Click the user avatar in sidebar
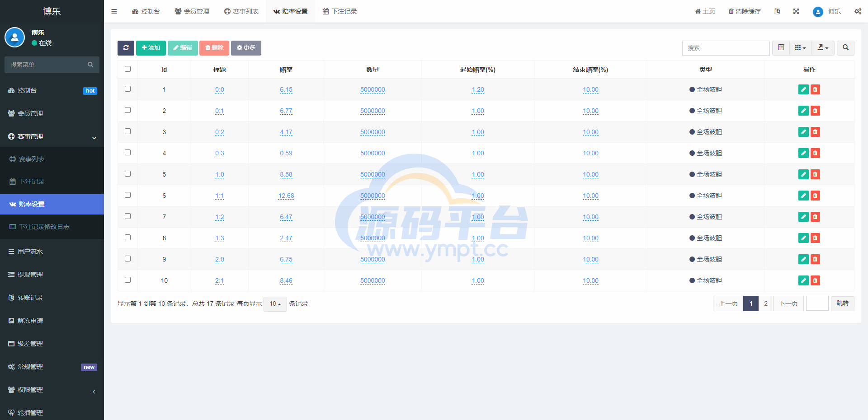Screen dimensions: 868x420 click(14, 37)
